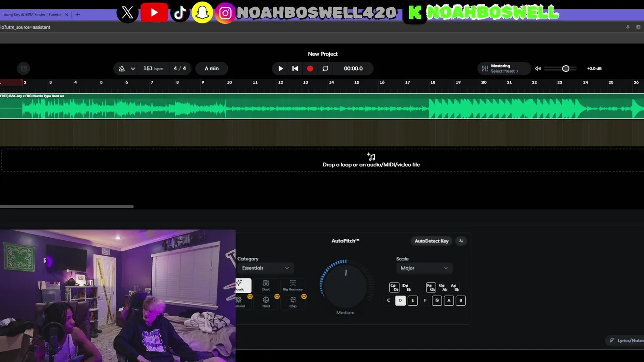Screen dimensions: 644x362
Task: Toggle the B note key
Action: (460, 301)
